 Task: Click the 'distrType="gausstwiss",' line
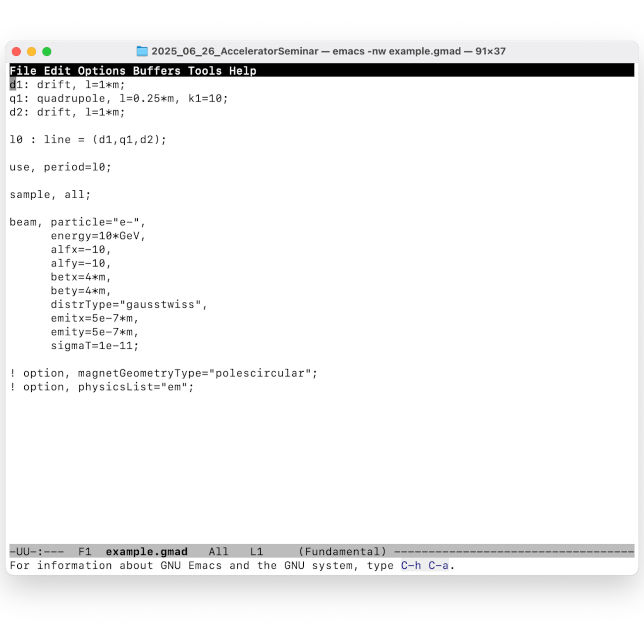click(129, 305)
